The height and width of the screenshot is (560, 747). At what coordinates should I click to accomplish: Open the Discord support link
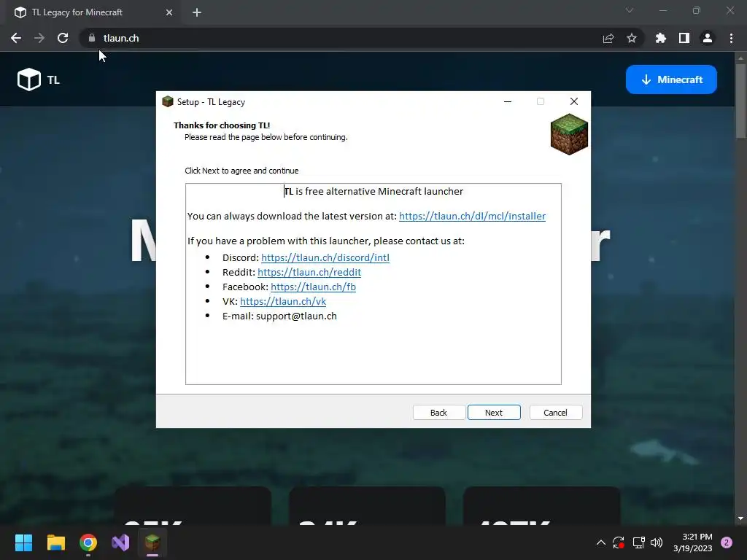(325, 257)
